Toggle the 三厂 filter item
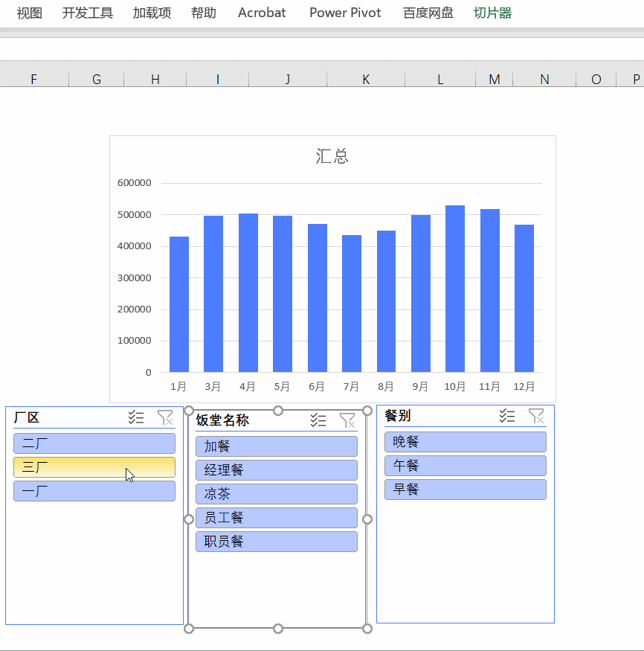 [94, 466]
